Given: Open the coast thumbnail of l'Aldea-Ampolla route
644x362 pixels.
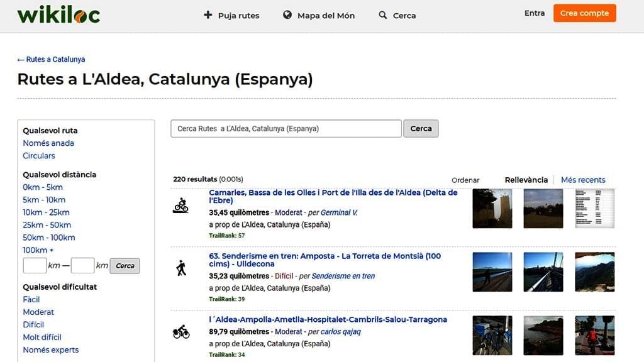Looking at the screenshot, I should [x=543, y=336].
